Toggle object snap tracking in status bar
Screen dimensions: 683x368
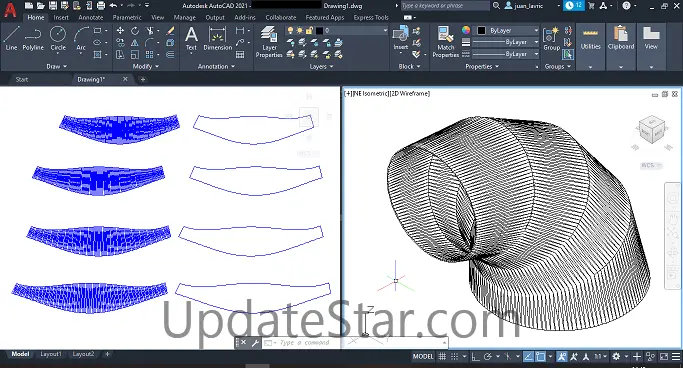pyautogui.click(x=528, y=357)
